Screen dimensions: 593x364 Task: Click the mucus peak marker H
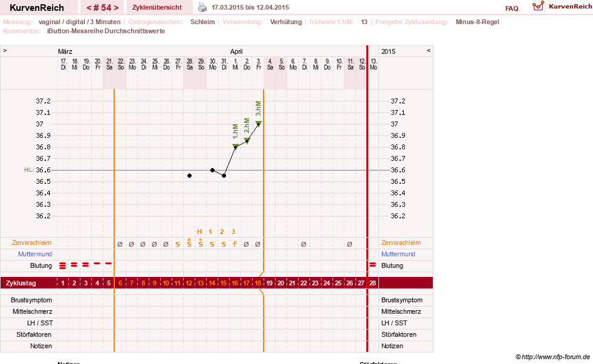[x=199, y=232]
